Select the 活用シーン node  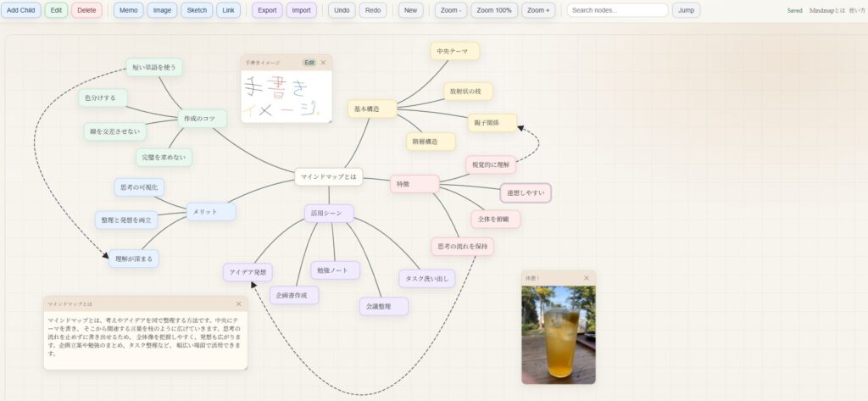(x=329, y=214)
